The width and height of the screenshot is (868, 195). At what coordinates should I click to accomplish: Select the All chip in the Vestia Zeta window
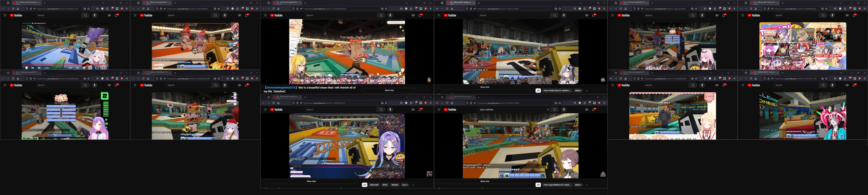538,90
